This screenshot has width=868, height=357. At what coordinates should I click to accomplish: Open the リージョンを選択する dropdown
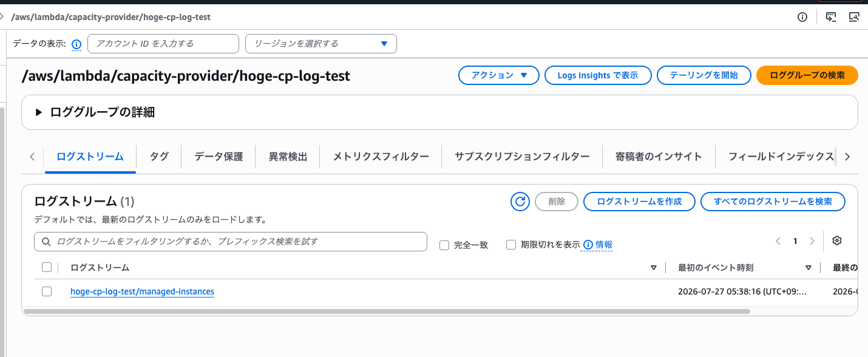click(x=321, y=44)
